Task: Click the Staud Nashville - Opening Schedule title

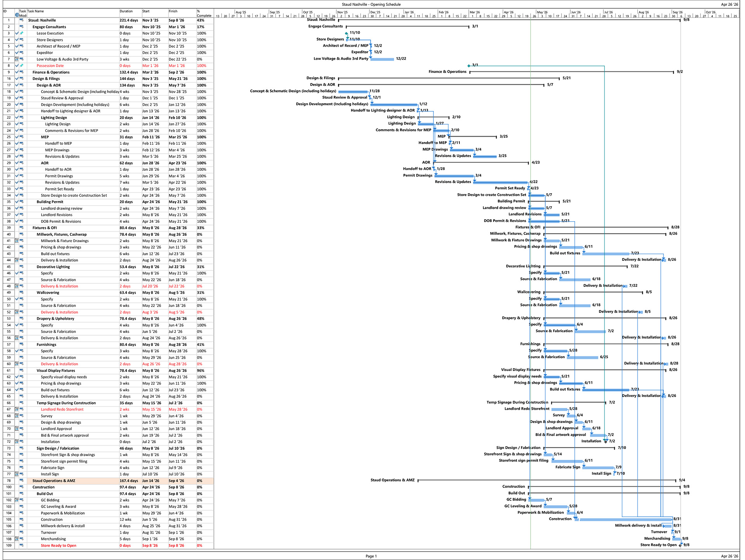Action: 371,5
